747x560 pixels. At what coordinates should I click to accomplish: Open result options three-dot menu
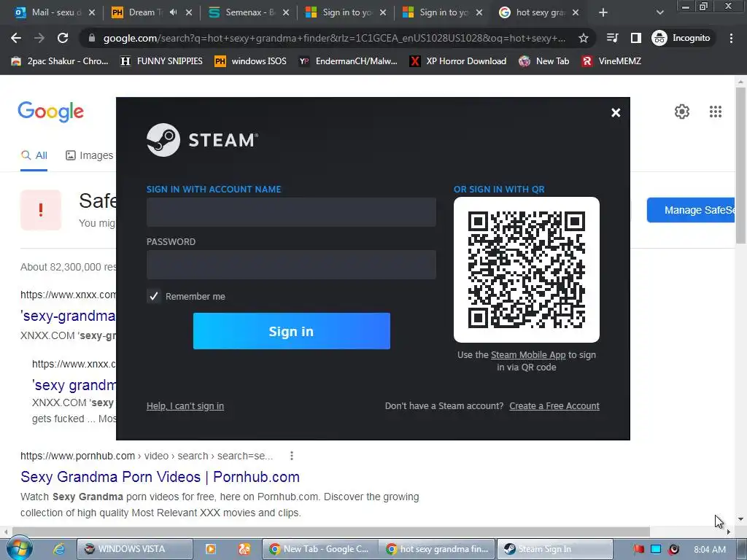pyautogui.click(x=292, y=456)
